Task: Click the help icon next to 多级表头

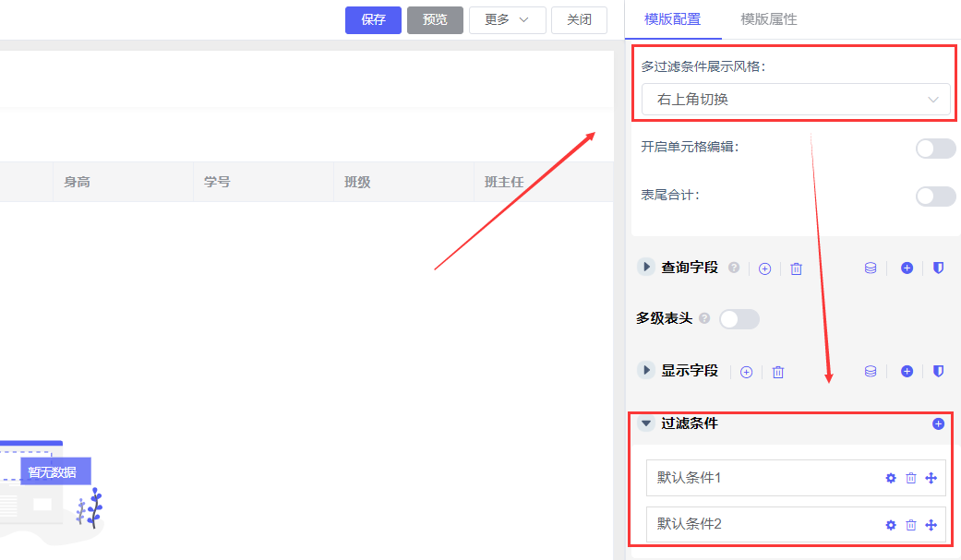Action: (x=705, y=318)
